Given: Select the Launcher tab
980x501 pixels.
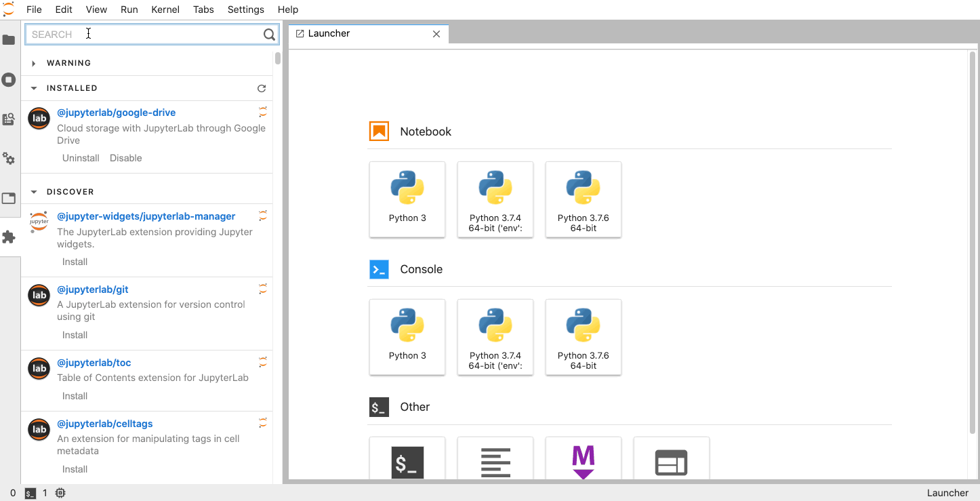Looking at the screenshot, I should pos(329,33).
